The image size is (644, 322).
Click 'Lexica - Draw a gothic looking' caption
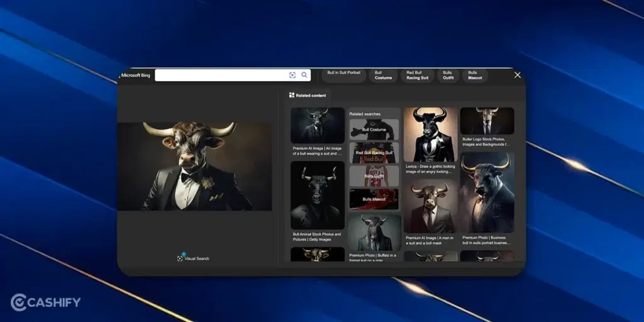click(x=430, y=169)
